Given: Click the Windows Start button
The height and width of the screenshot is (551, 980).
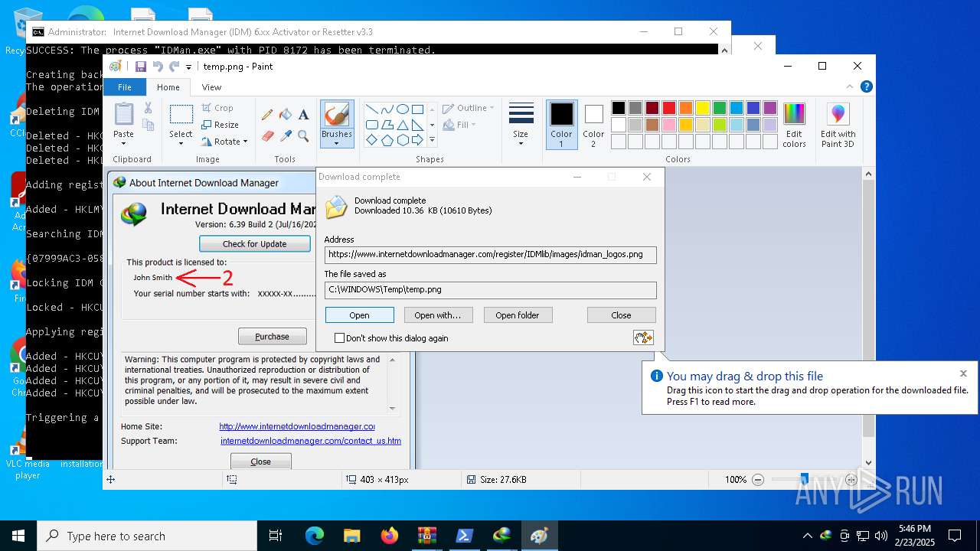Looking at the screenshot, I should 18,536.
